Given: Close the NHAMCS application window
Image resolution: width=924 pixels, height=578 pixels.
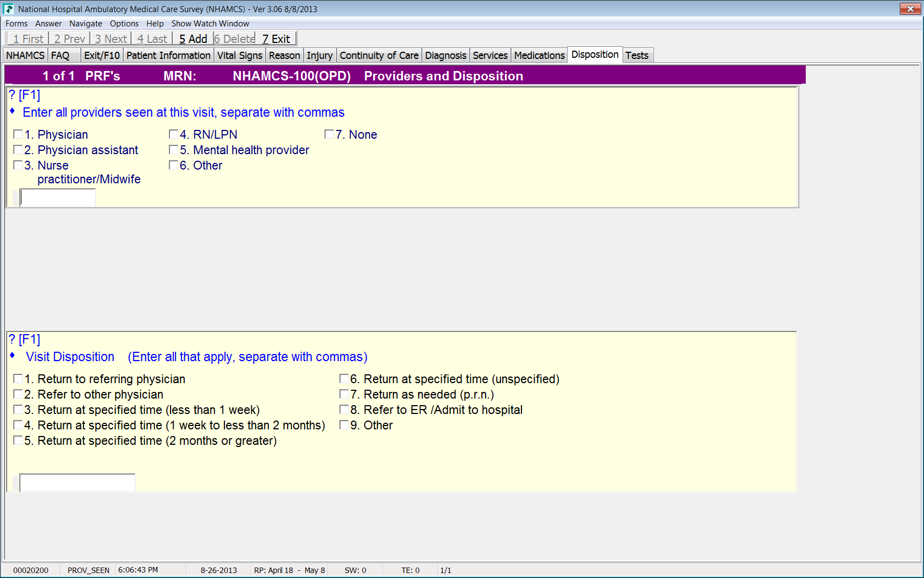Looking at the screenshot, I should 910,9.
